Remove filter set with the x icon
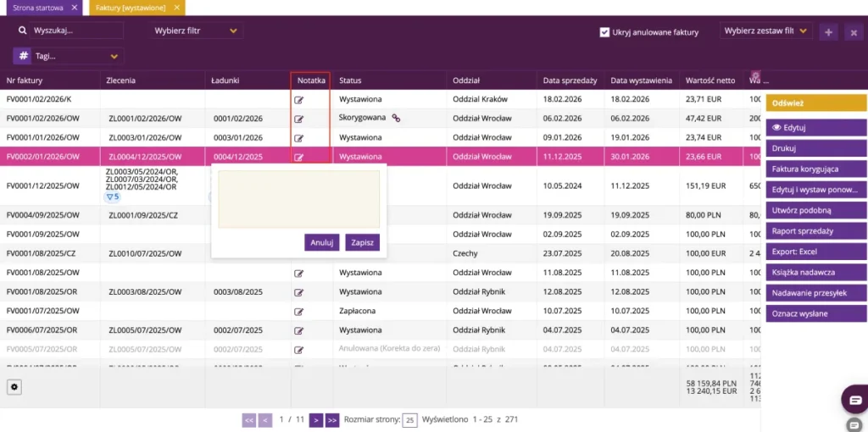This screenshot has width=868, height=432. pyautogui.click(x=854, y=32)
